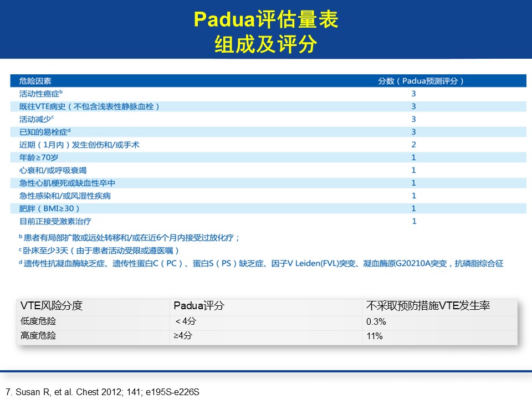The image size is (532, 399).
Task: Click the subtitle '组成及评分'
Action: click(265, 44)
